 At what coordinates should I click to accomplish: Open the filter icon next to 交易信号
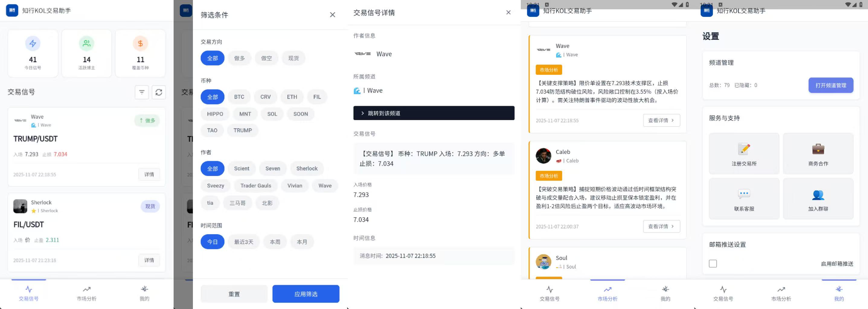click(142, 92)
